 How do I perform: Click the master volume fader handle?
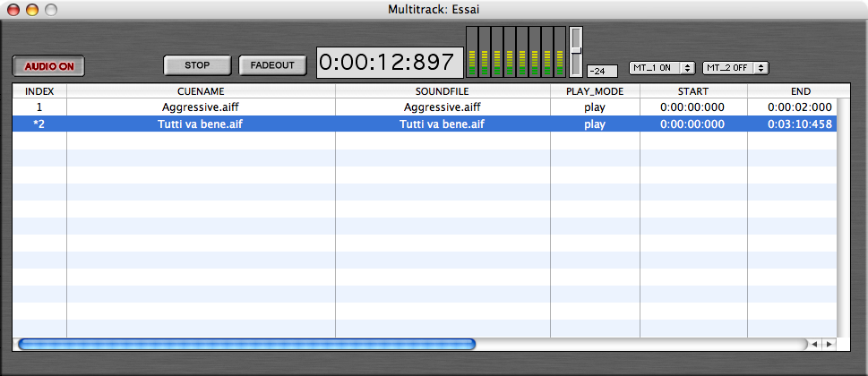(x=576, y=50)
